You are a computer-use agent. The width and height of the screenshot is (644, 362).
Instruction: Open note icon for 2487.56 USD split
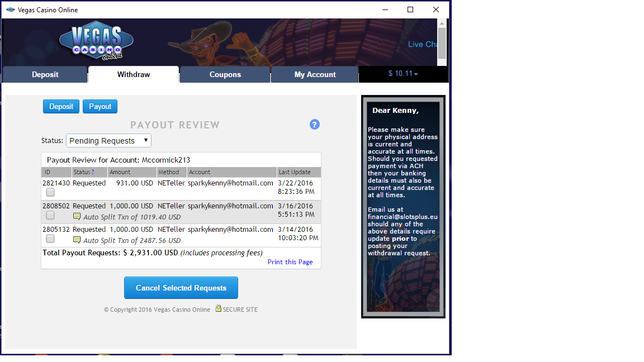77,240
